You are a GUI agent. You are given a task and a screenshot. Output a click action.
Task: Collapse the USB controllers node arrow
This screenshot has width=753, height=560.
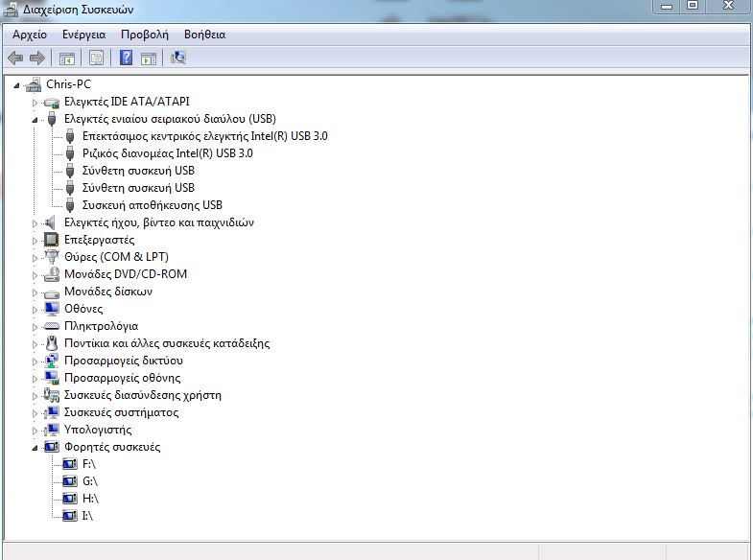click(x=35, y=121)
